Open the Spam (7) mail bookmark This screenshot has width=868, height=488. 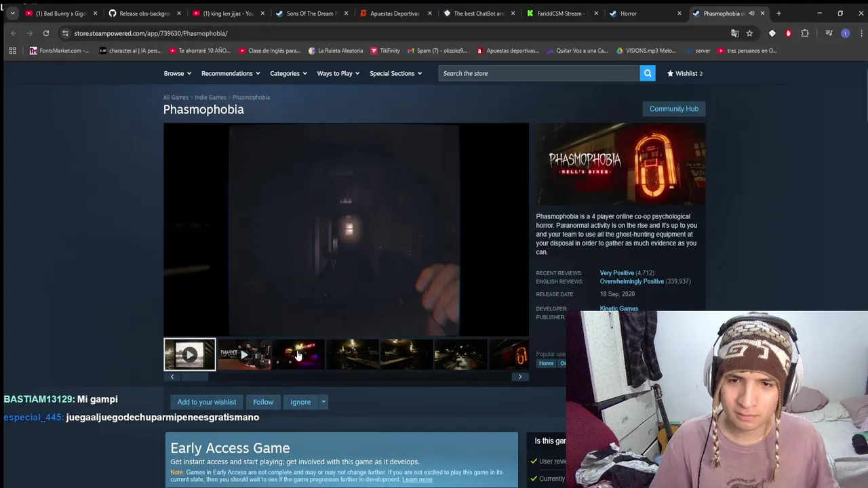tap(437, 51)
